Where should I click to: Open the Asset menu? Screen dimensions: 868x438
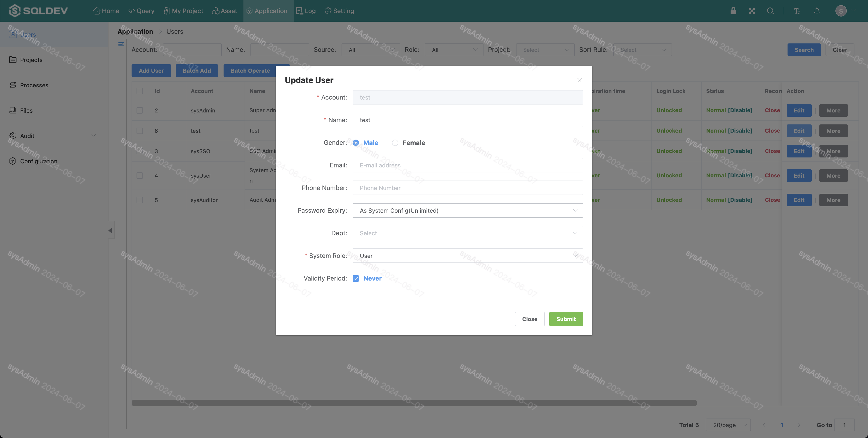point(224,11)
